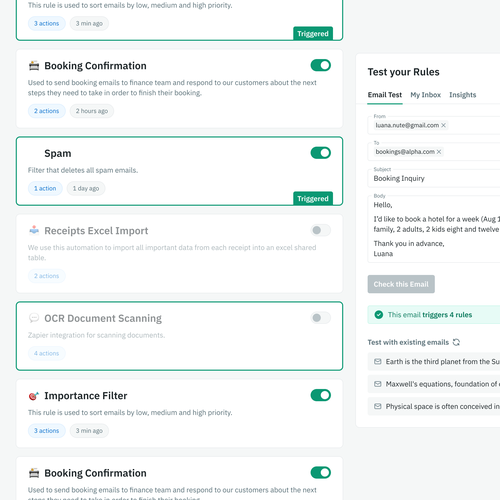Open the OCR rule's 4 actions badge
The image size is (500, 500).
coord(46,353)
